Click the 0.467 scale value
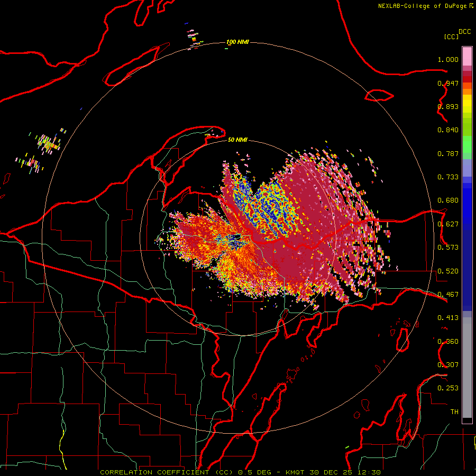 pos(448,295)
